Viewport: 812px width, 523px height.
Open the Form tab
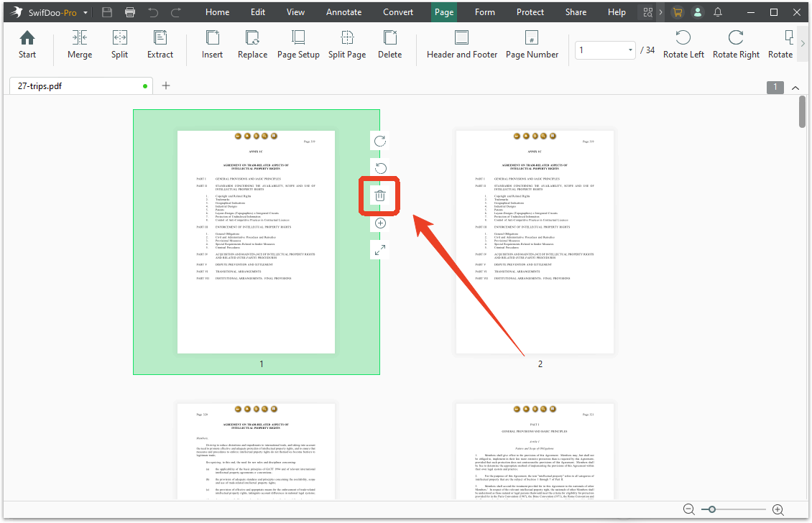(x=485, y=12)
